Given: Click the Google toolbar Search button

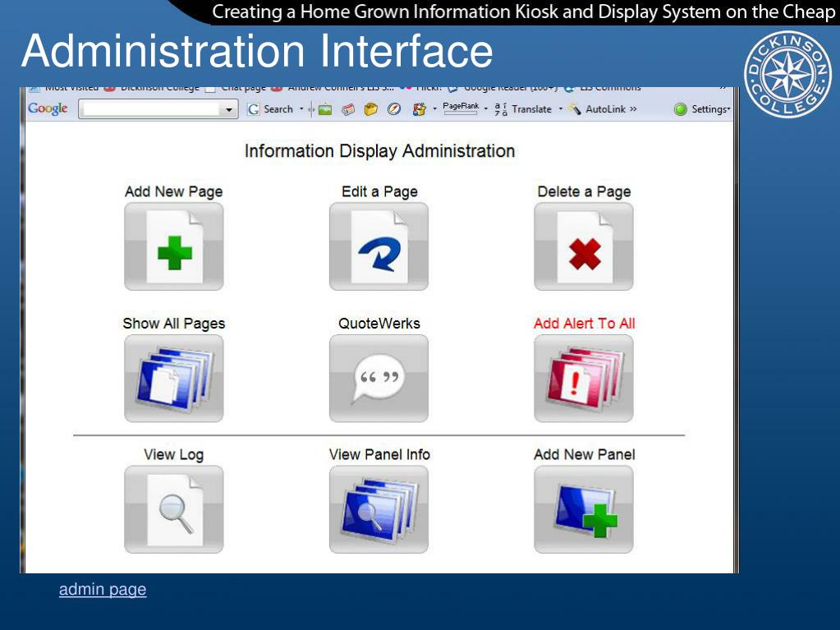Looking at the screenshot, I should (x=270, y=109).
